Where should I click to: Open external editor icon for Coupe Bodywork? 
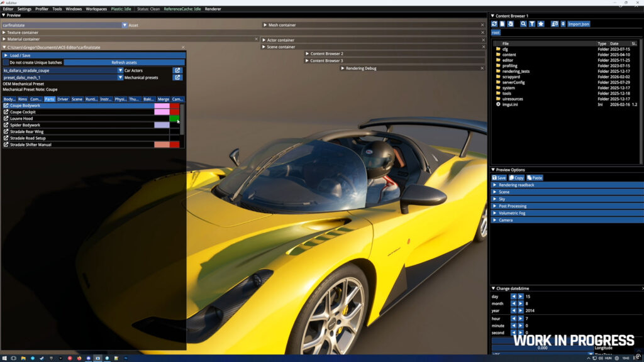6,106
